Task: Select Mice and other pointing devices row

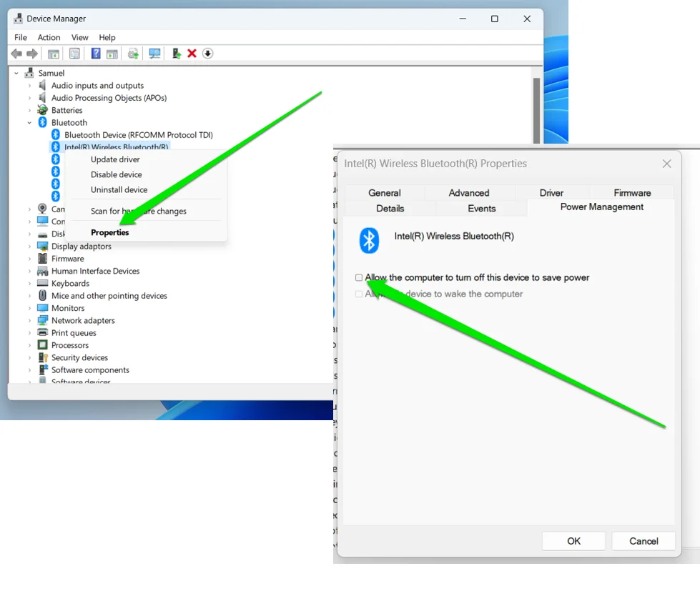Action: [x=103, y=295]
